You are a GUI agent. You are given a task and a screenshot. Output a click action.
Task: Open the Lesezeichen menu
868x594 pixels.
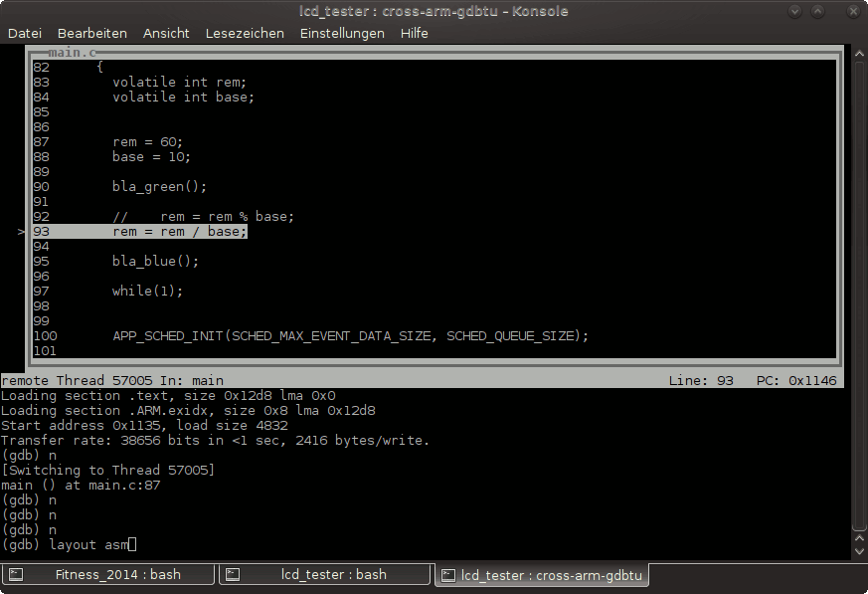click(245, 33)
